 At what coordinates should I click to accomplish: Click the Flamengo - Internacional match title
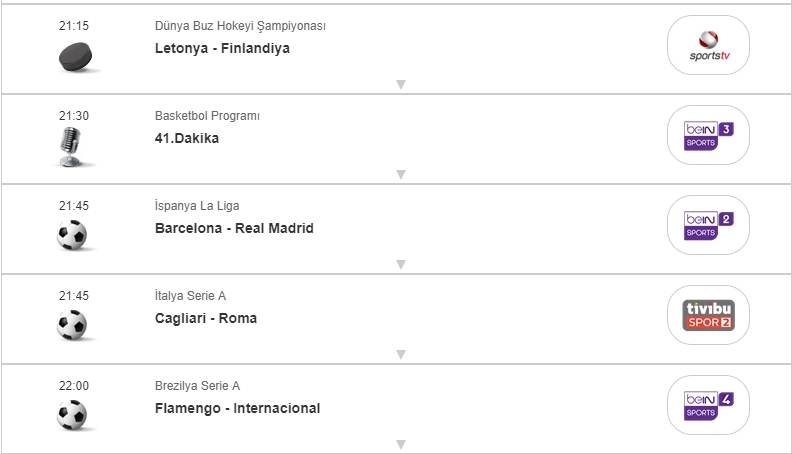[x=237, y=408]
